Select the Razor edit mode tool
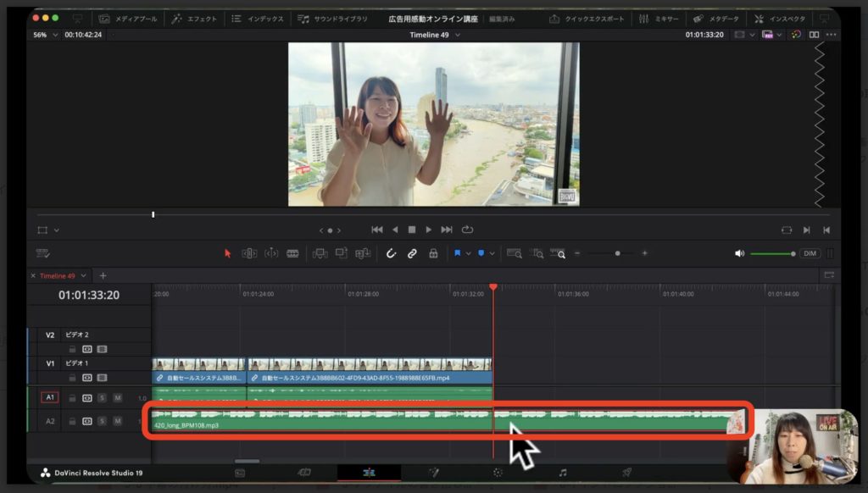868x493 pixels. pyautogui.click(x=292, y=252)
